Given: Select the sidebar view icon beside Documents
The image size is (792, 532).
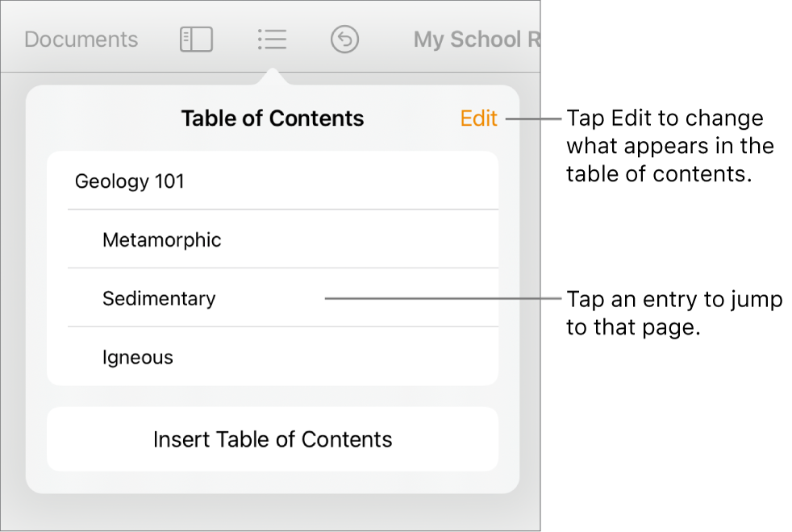Looking at the screenshot, I should pyautogui.click(x=196, y=38).
